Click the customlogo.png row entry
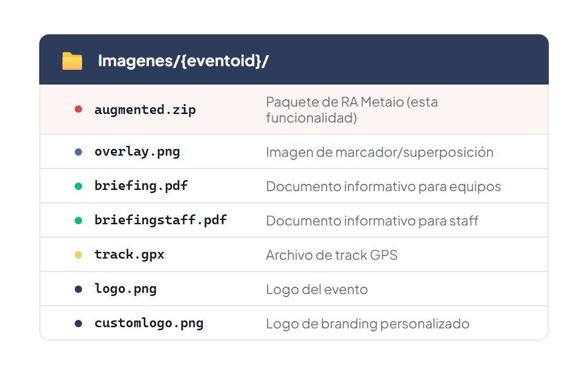This screenshot has height=375, width=588. 294,323
